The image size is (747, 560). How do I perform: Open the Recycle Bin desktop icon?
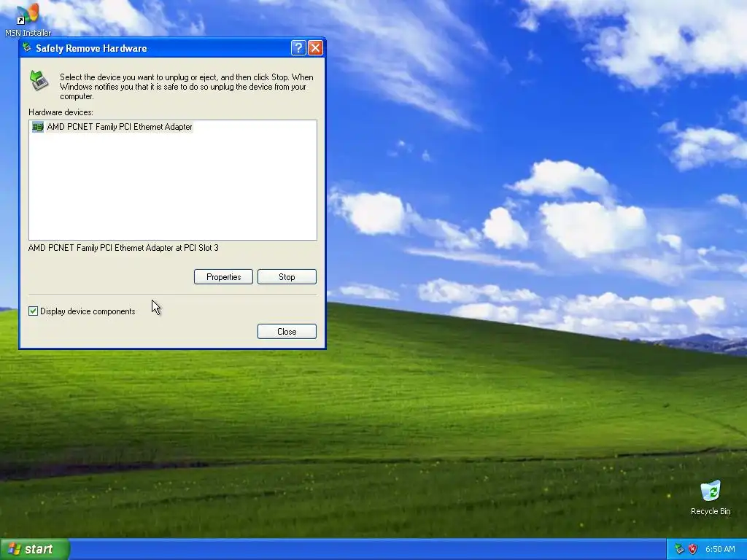click(711, 498)
